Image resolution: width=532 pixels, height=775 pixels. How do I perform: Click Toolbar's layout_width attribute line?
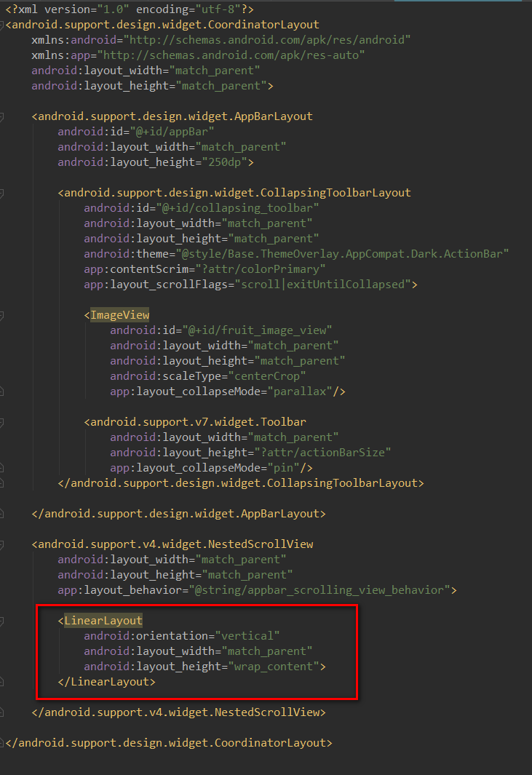[224, 437]
